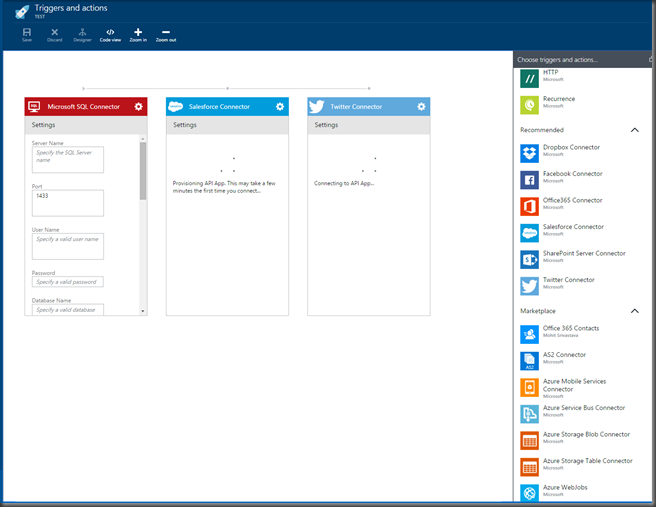The width and height of the screenshot is (656, 507).
Task: Click the Recurrence label
Action: click(x=559, y=99)
